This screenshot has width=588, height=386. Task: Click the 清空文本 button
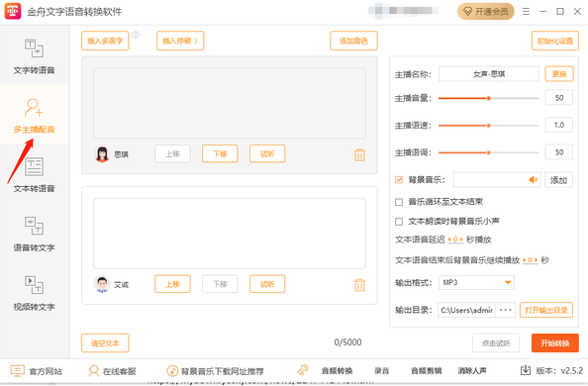tap(105, 342)
